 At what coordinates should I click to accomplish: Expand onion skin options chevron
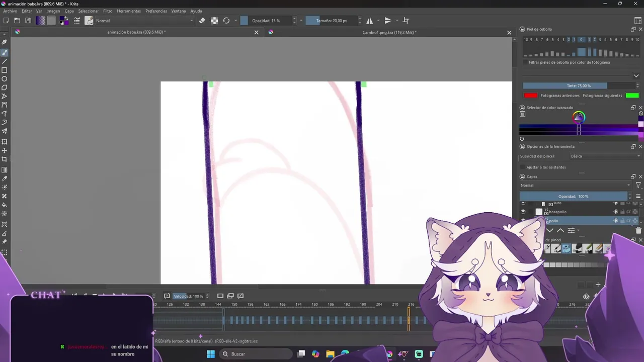[x=636, y=76]
